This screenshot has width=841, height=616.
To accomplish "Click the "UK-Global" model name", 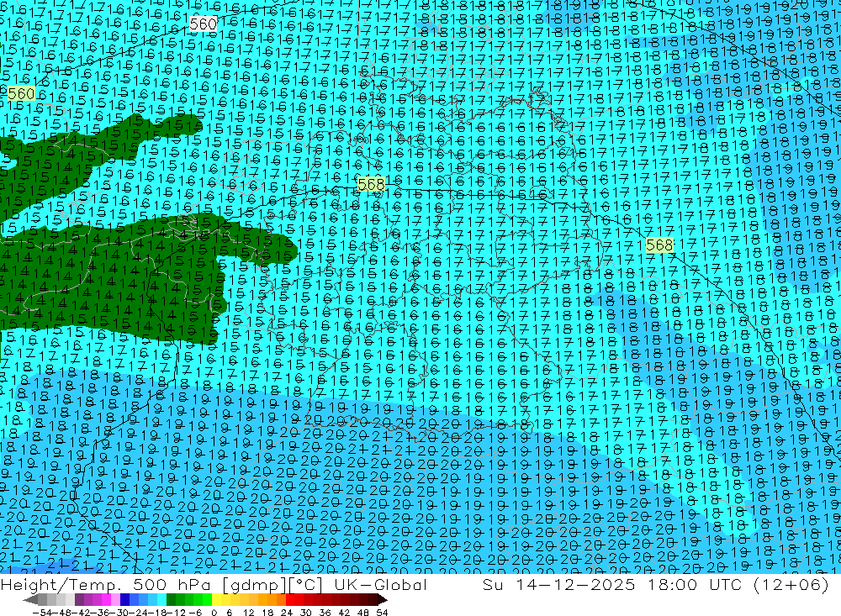I will 381,585.
